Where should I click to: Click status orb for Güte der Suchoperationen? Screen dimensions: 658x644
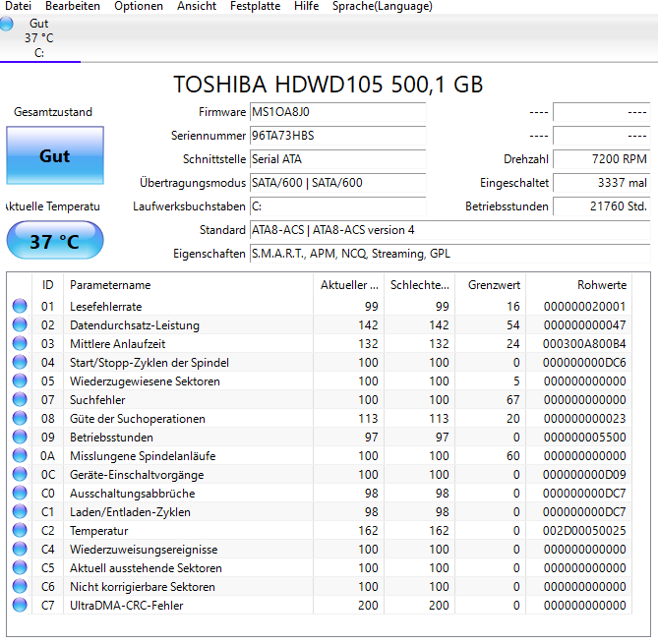pyautogui.click(x=20, y=418)
